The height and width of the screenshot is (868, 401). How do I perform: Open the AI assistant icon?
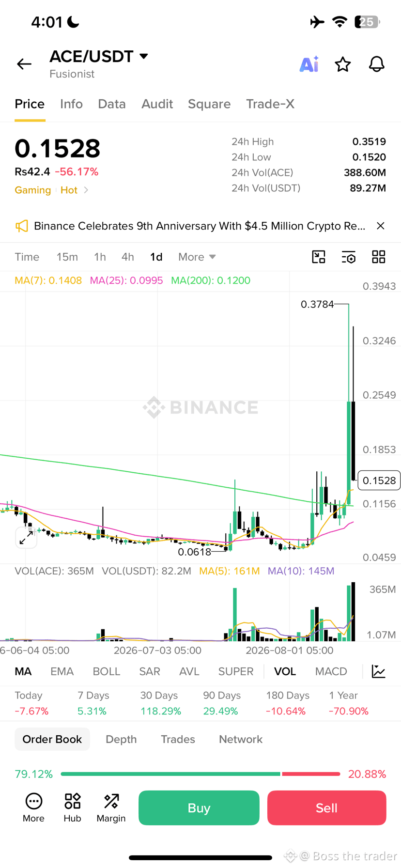[309, 64]
